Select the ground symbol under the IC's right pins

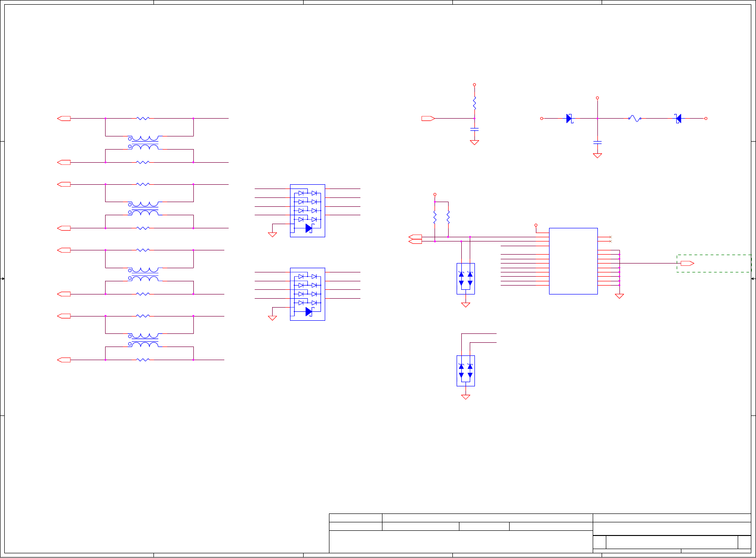[619, 296]
